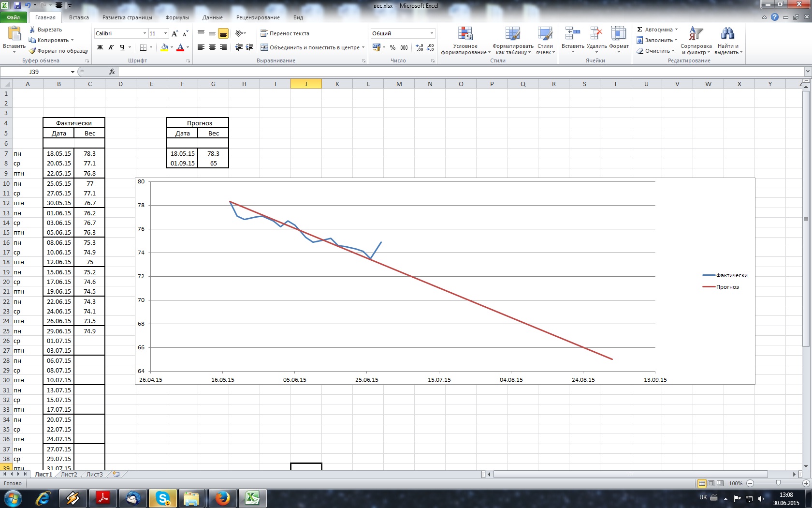The height and width of the screenshot is (508, 812).
Task: Expand the 'Общий' number format dropdown
Action: [432, 33]
